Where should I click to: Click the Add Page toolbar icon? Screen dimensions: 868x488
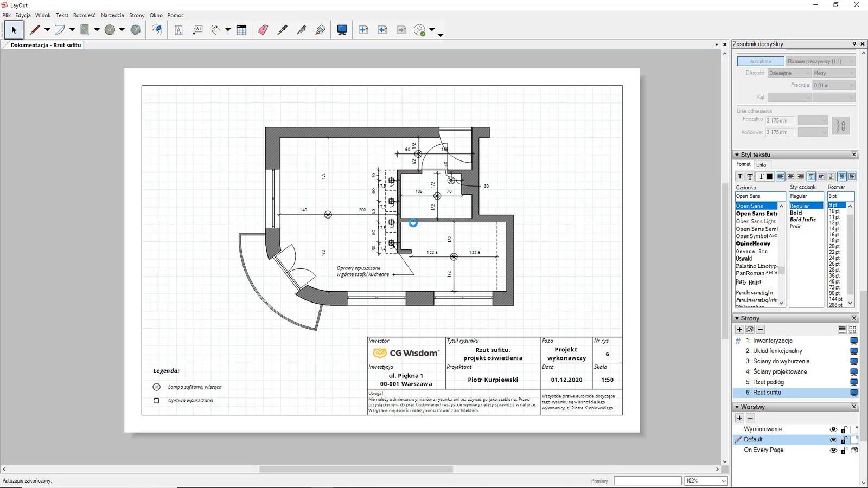[363, 30]
